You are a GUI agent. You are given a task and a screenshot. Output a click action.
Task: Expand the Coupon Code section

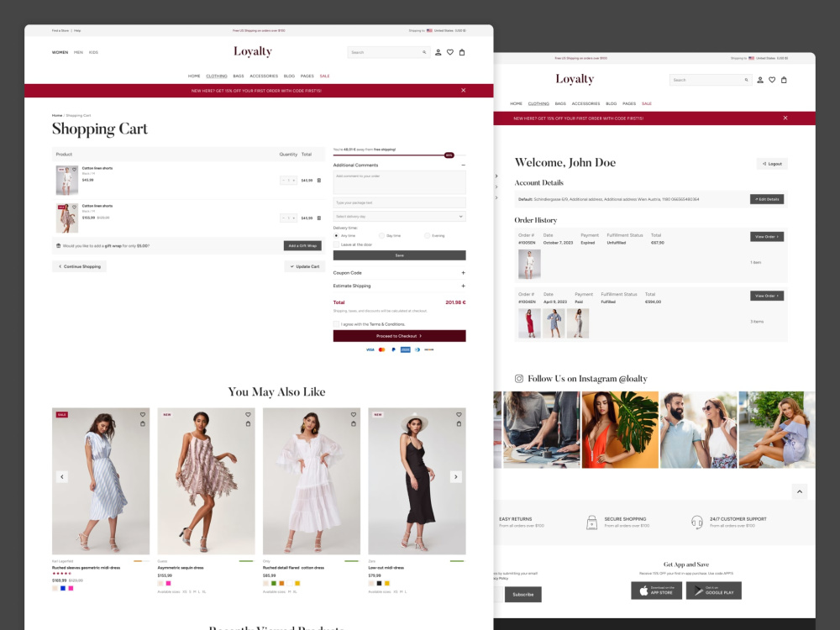tap(464, 273)
